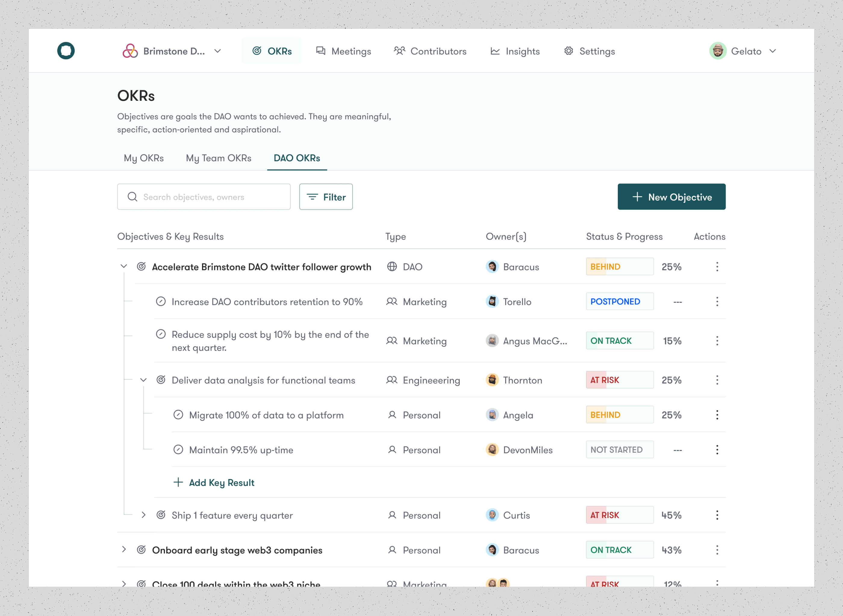The image size is (843, 616).
Task: Switch to My Team OKRs tab
Action: pyautogui.click(x=218, y=158)
